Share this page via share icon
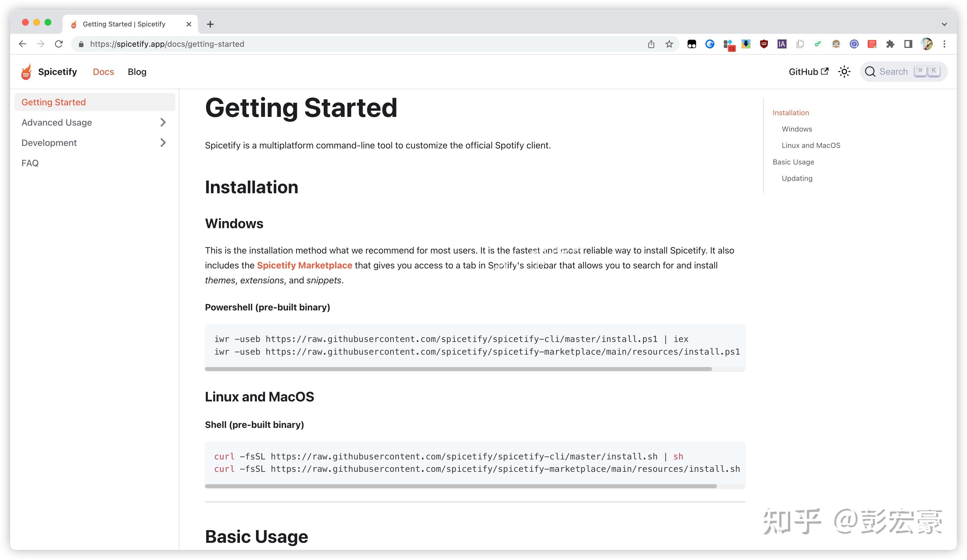Image resolution: width=967 pixels, height=560 pixels. coord(651,44)
